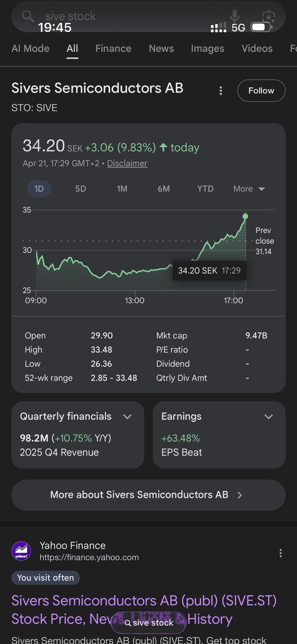Open the Sivers Semiconductors Yahoo Finance result title
The width and height of the screenshot is (297, 644).
(x=144, y=610)
